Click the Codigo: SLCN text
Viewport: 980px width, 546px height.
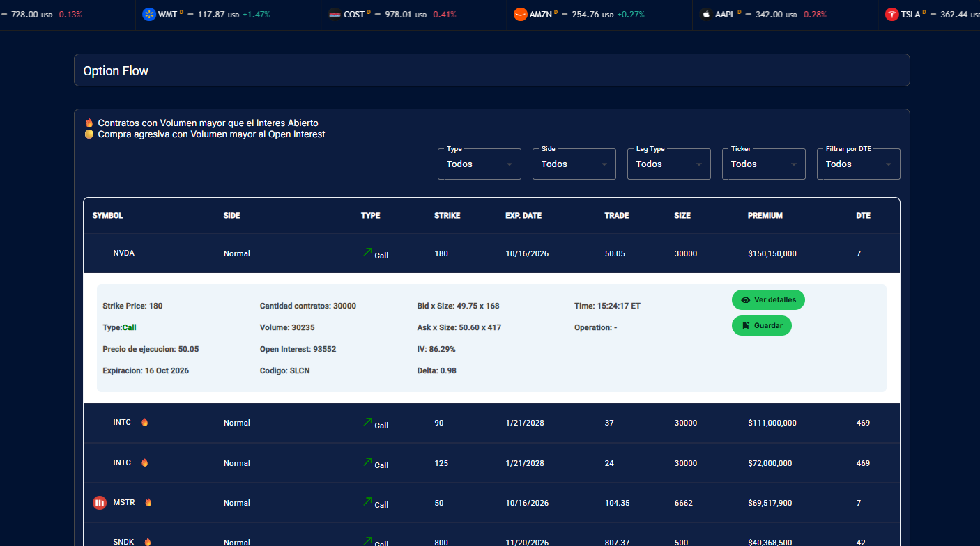[284, 370]
